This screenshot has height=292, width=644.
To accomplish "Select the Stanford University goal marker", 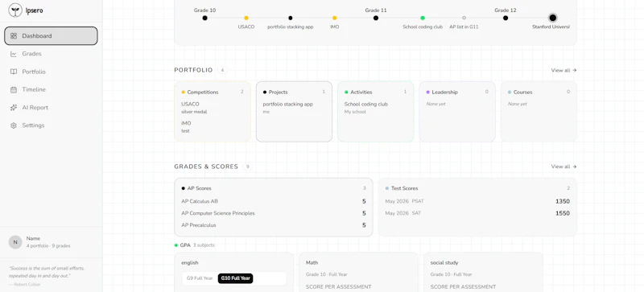I will [553, 18].
